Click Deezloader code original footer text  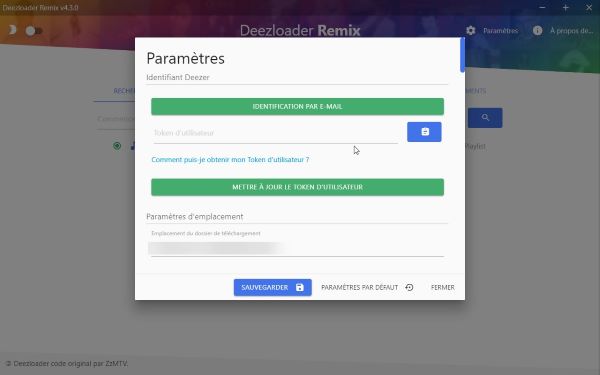pyautogui.click(x=67, y=364)
